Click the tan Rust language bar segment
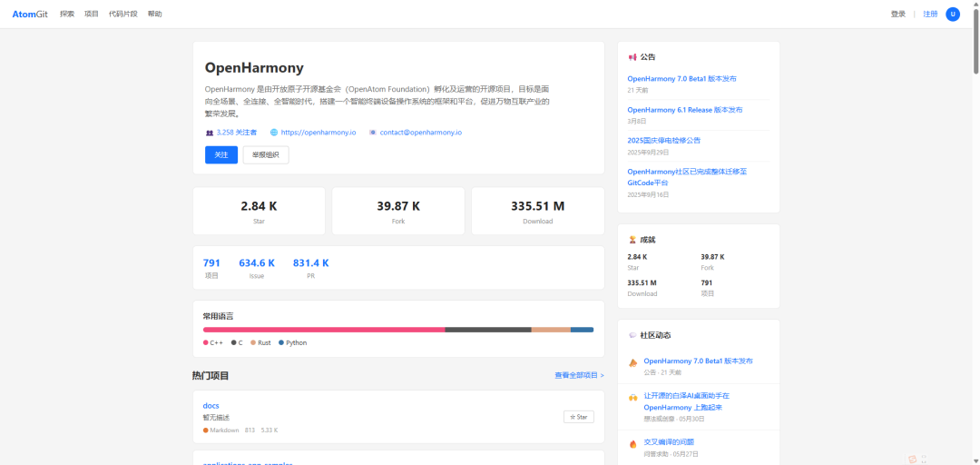980x465 pixels. point(551,330)
